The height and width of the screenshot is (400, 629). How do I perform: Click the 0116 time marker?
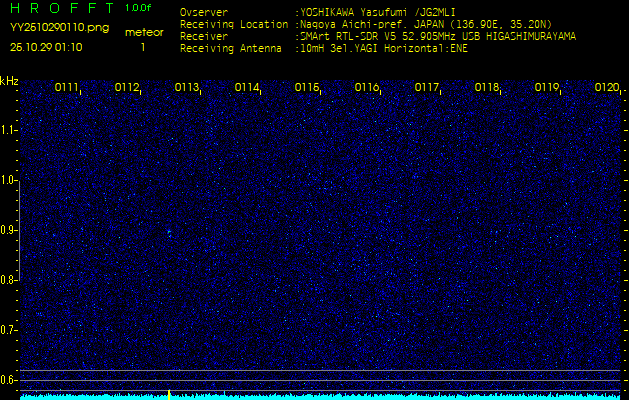tap(367, 87)
